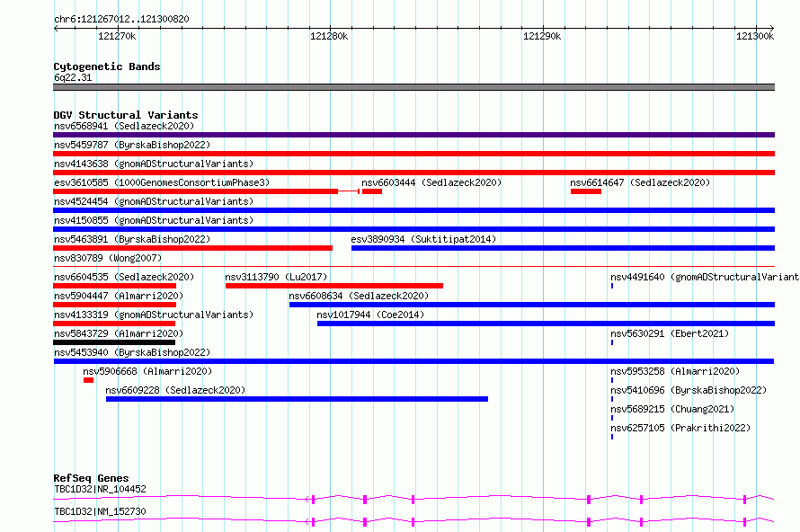Viewport: 800px width, 532px height.
Task: Open nsv4150855 (gnomADStructuralVariants) label
Action: (x=154, y=220)
